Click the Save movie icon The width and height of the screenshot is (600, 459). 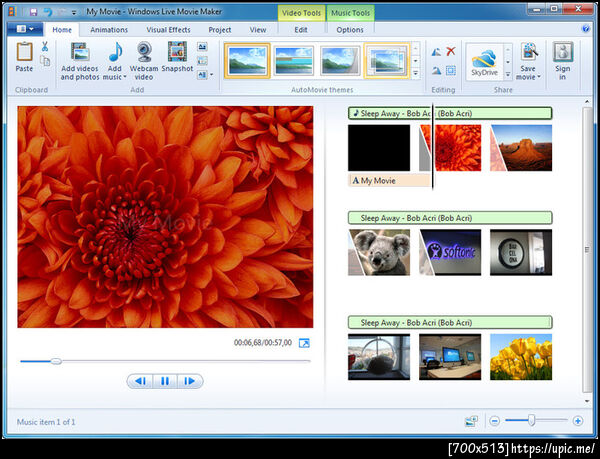click(x=528, y=53)
